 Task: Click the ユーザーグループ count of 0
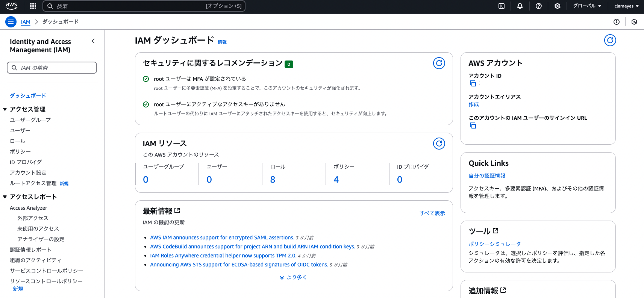coord(146,180)
